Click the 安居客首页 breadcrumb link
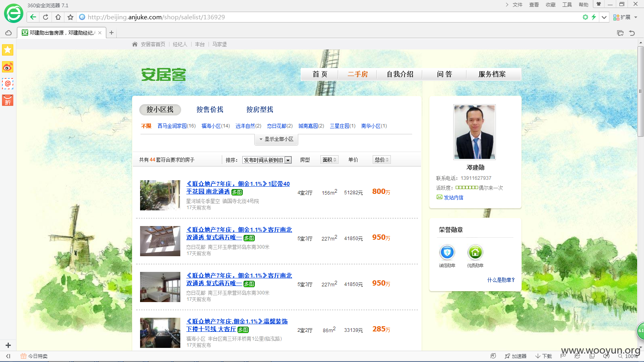 (153, 44)
